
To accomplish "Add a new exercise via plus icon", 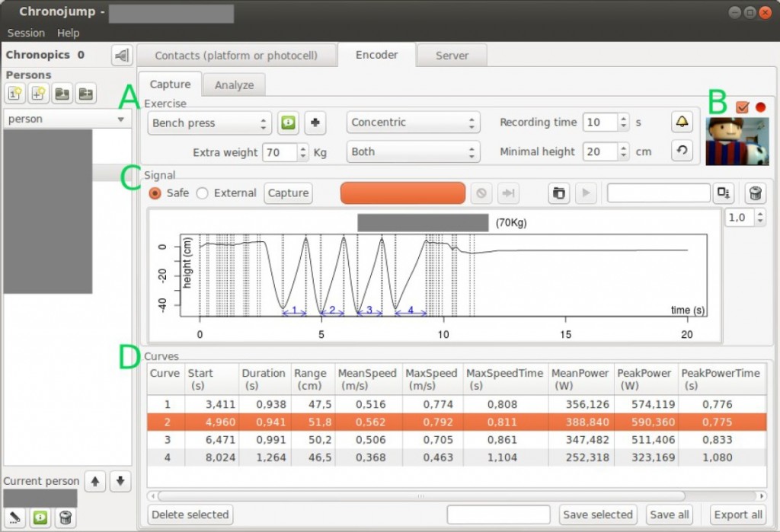I will (315, 123).
